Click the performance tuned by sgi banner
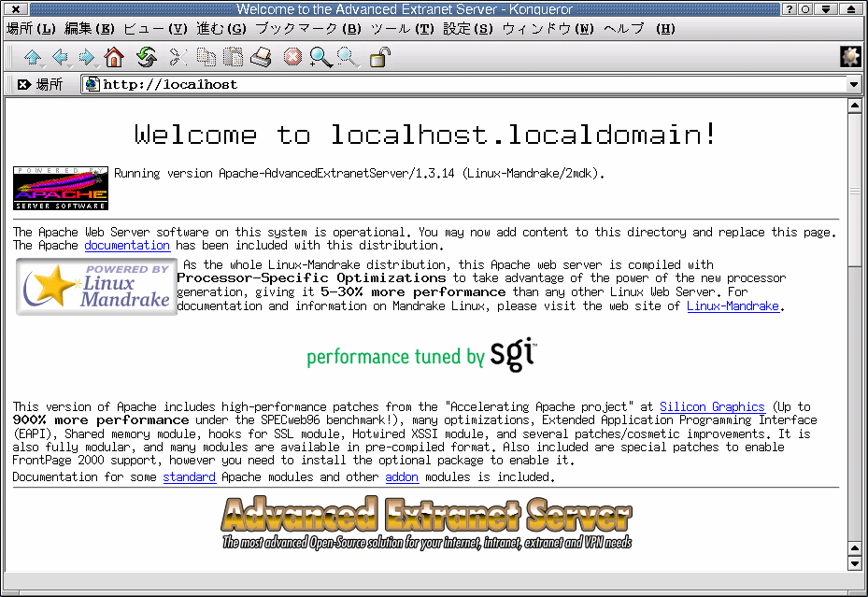 421,354
